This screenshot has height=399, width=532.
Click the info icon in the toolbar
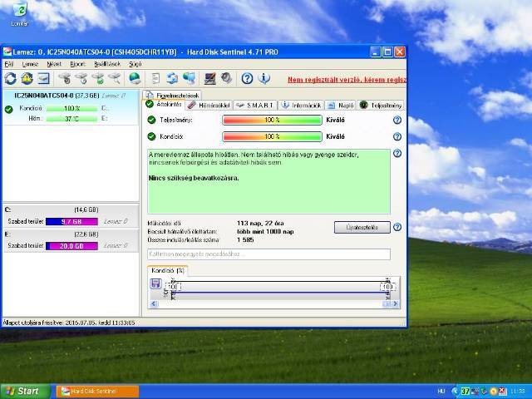264,79
